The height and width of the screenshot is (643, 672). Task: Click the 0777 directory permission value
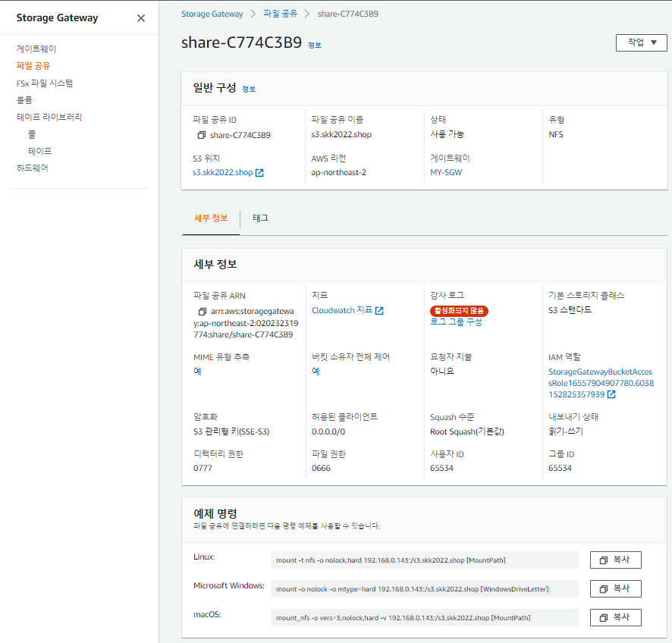[x=203, y=468]
